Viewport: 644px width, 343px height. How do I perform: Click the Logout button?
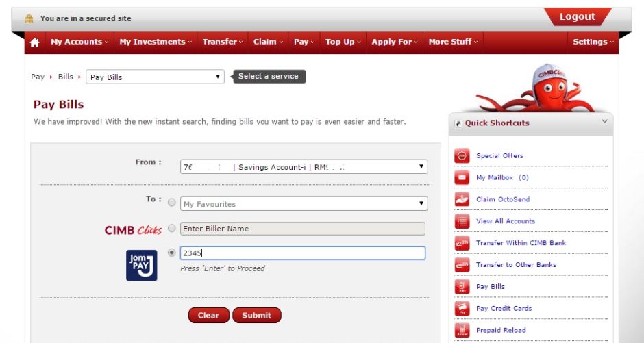[578, 17]
